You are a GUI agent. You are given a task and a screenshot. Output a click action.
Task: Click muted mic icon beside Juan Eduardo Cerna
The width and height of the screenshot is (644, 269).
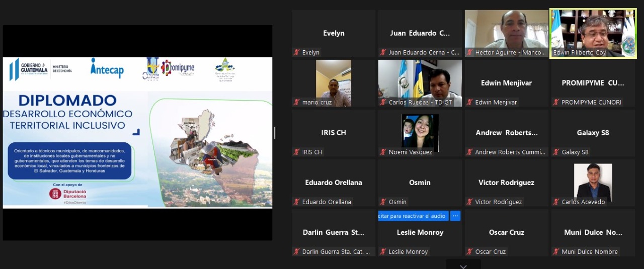(383, 52)
